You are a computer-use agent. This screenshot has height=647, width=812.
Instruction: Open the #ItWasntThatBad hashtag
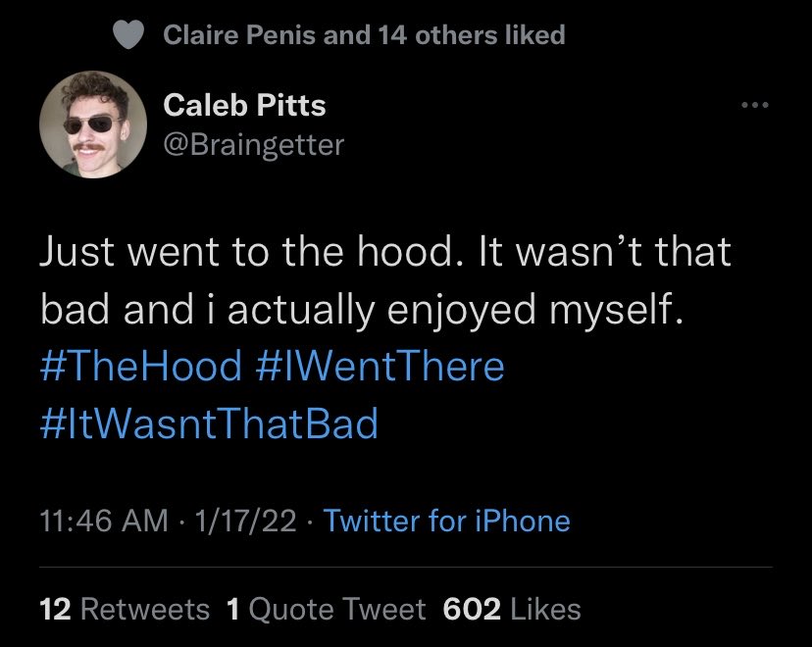tap(209, 423)
